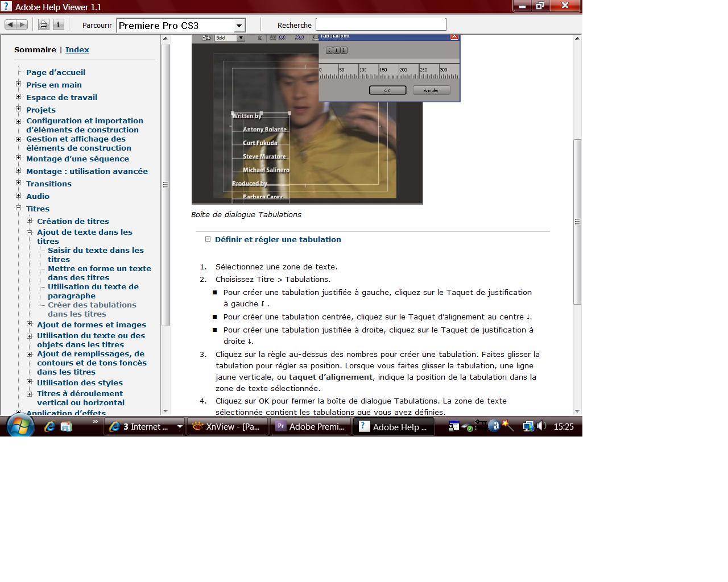Go back using the left arrow button

pos(10,25)
